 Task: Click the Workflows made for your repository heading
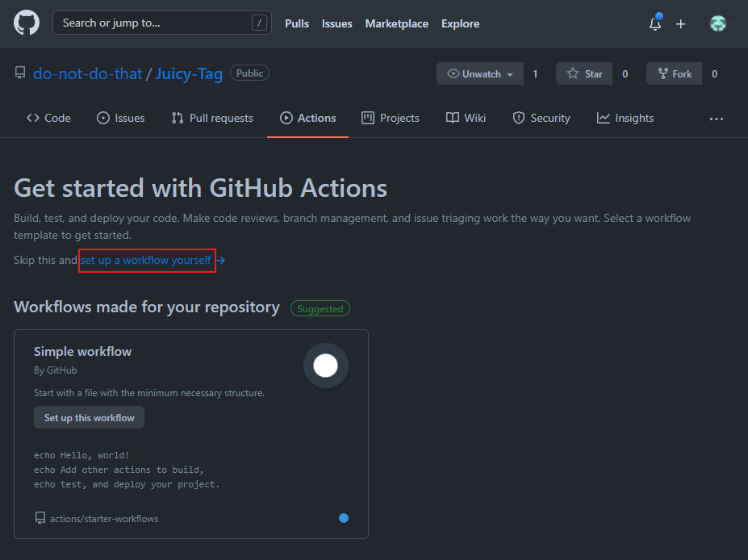(x=147, y=307)
